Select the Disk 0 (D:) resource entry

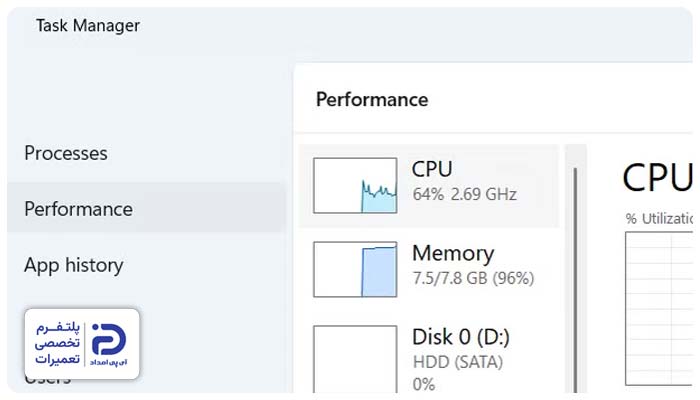pos(461,337)
